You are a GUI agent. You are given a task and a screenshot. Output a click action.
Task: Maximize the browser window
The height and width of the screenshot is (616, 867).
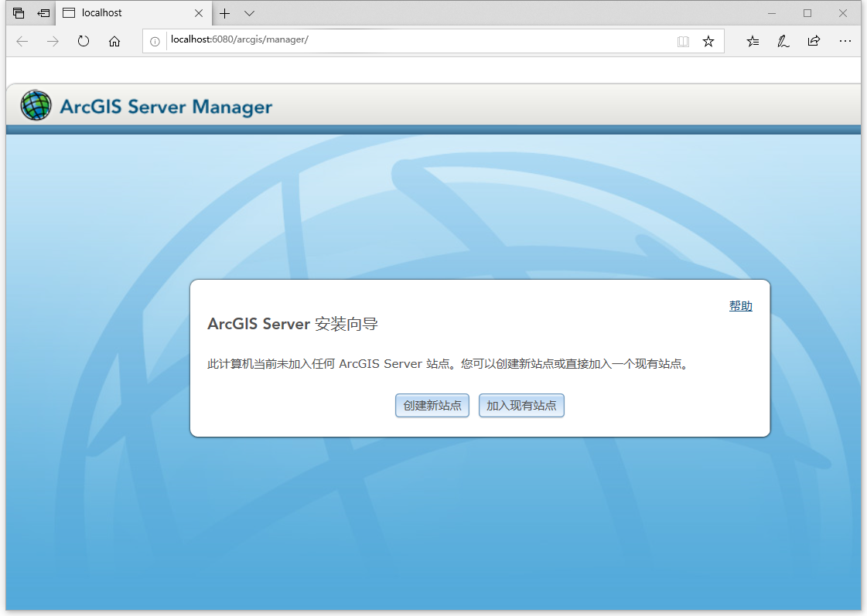807,13
